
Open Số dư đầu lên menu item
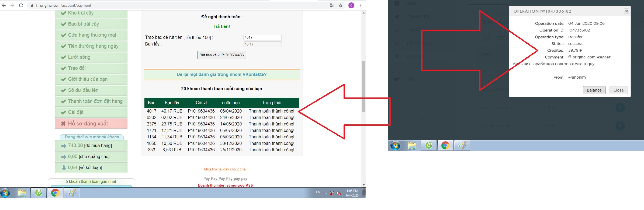[x=91, y=90]
